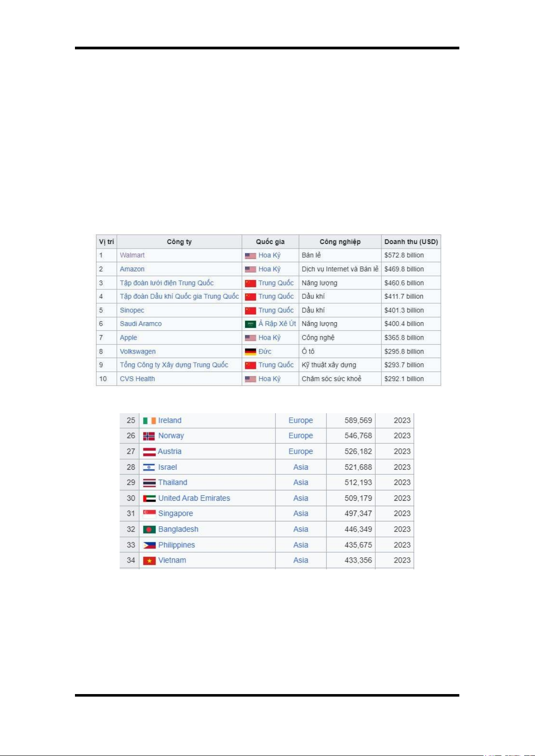
Task: Click the Doanh thu (USD) column header
Action: tap(411, 242)
